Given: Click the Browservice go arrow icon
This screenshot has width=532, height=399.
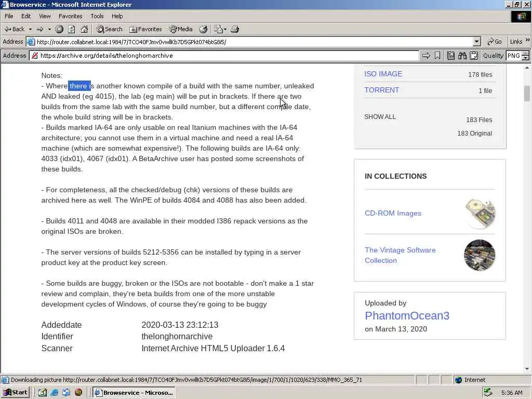Looking at the screenshot, I should [x=426, y=56].
